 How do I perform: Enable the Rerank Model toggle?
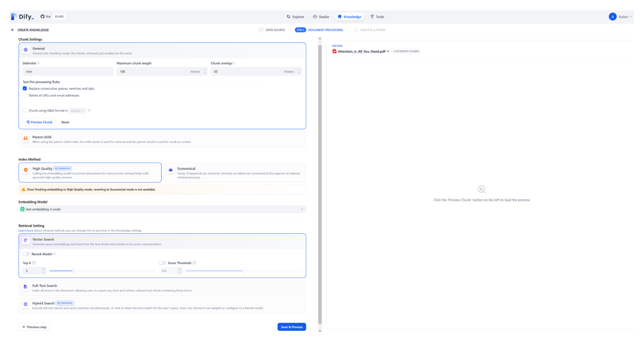click(26, 254)
